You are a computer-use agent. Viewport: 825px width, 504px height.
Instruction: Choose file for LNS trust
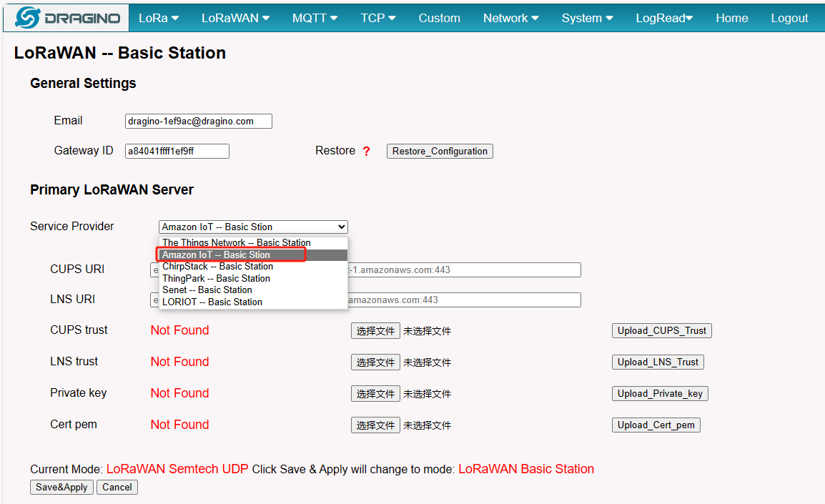pyautogui.click(x=375, y=362)
